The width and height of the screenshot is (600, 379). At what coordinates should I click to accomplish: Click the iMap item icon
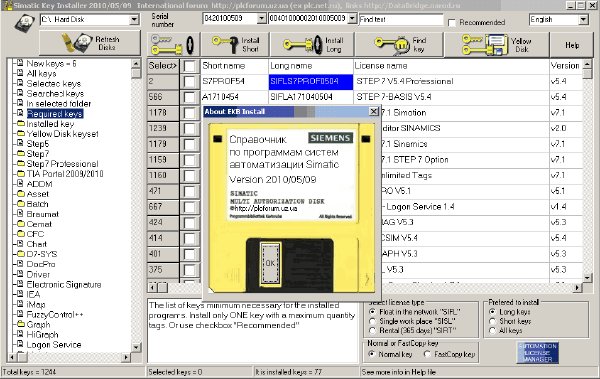(x=21, y=304)
